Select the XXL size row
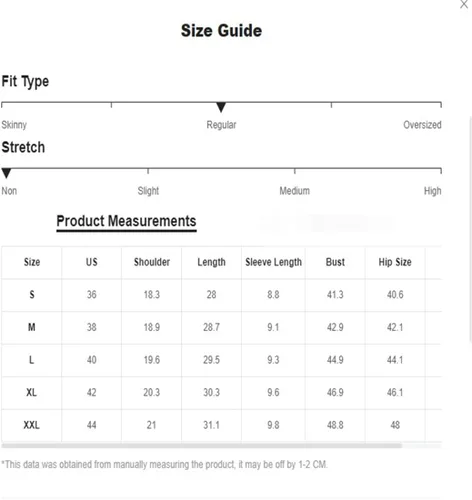The width and height of the screenshot is (472, 500). (221, 425)
